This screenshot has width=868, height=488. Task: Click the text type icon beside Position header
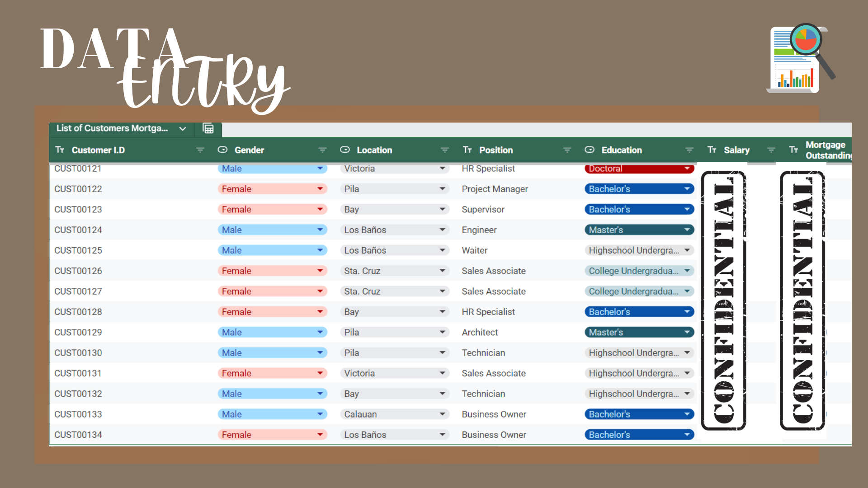point(467,150)
